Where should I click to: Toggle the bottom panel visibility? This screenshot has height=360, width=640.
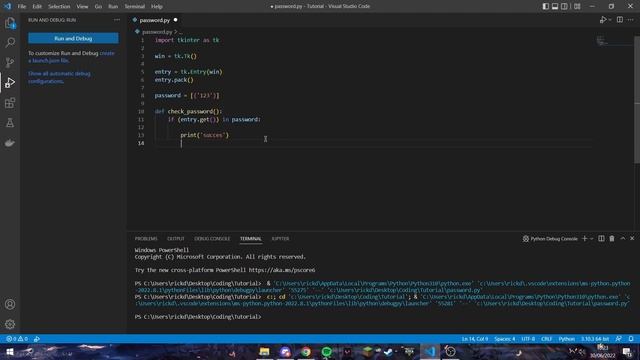click(555, 6)
